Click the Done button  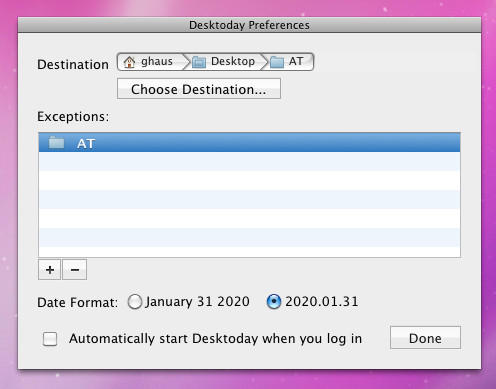(425, 338)
